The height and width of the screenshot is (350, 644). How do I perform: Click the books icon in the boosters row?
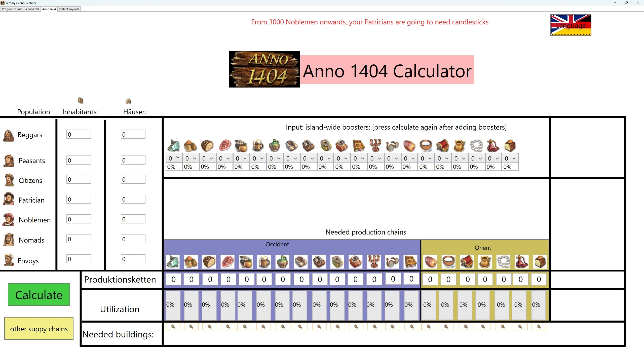pyautogui.click(x=359, y=145)
